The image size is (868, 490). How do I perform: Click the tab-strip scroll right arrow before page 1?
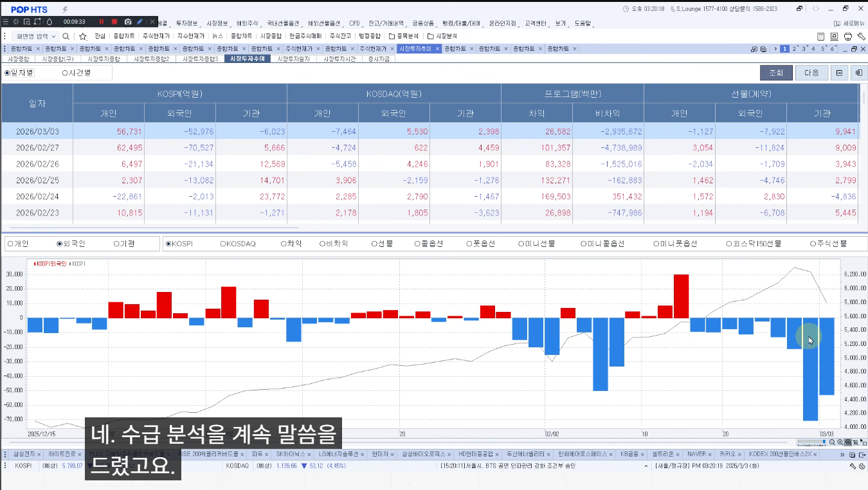[775, 49]
